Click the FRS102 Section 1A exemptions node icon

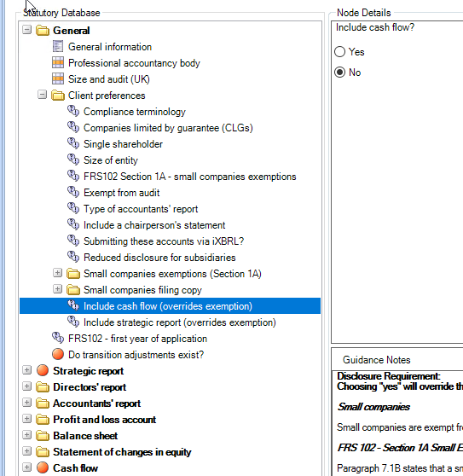click(73, 176)
